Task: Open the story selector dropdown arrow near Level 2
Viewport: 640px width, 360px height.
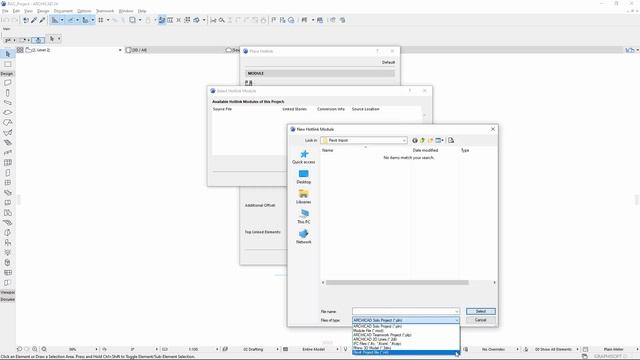Action: 120,50
